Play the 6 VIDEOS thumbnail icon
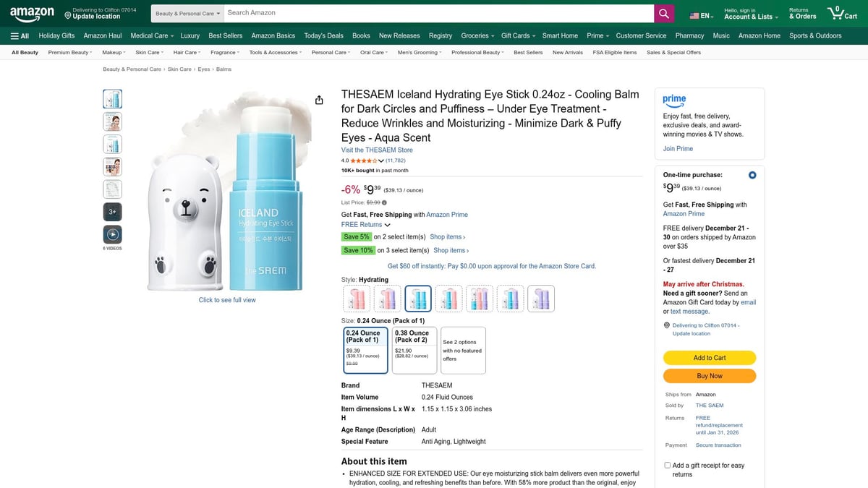 tap(112, 234)
